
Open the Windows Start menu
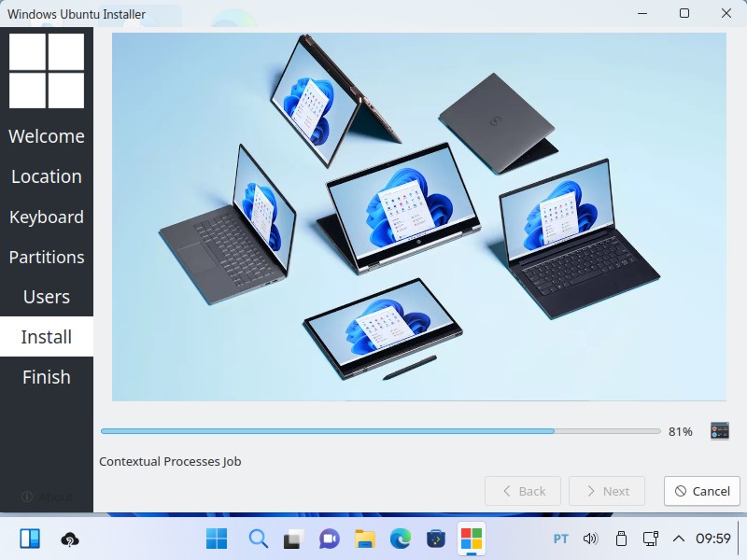[x=217, y=539]
